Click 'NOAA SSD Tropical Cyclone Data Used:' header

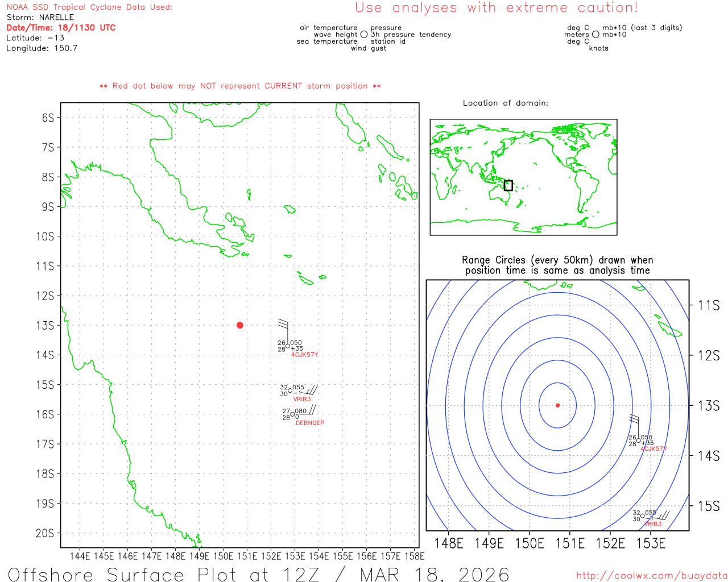(x=89, y=7)
